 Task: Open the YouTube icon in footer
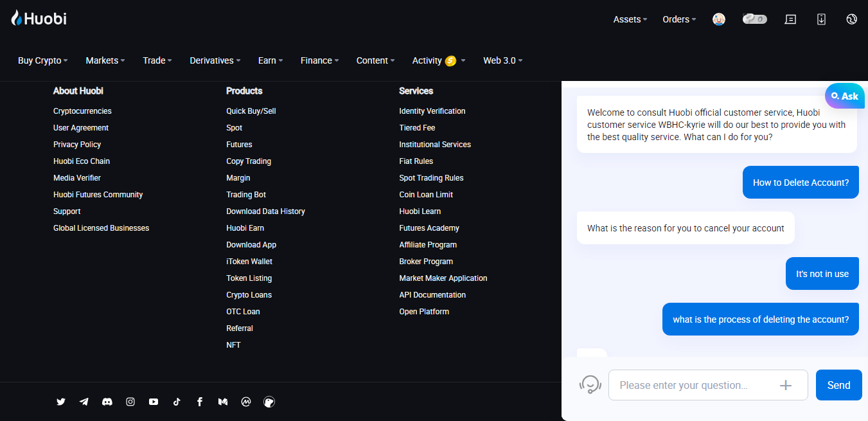click(154, 402)
